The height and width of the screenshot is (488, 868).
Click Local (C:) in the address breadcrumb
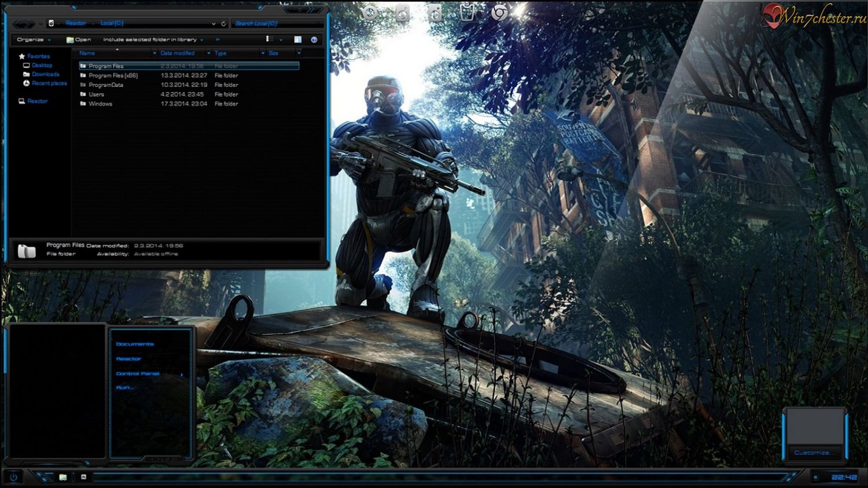click(x=112, y=23)
